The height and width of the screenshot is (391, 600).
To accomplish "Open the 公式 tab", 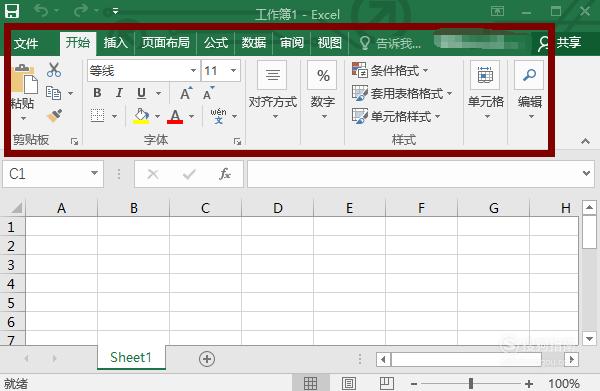I will (x=216, y=42).
